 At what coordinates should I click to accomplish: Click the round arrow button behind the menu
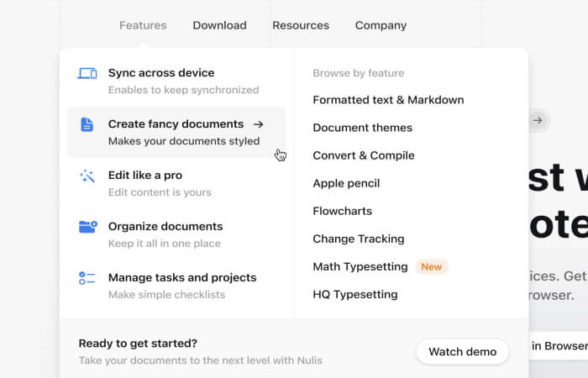pyautogui.click(x=538, y=120)
